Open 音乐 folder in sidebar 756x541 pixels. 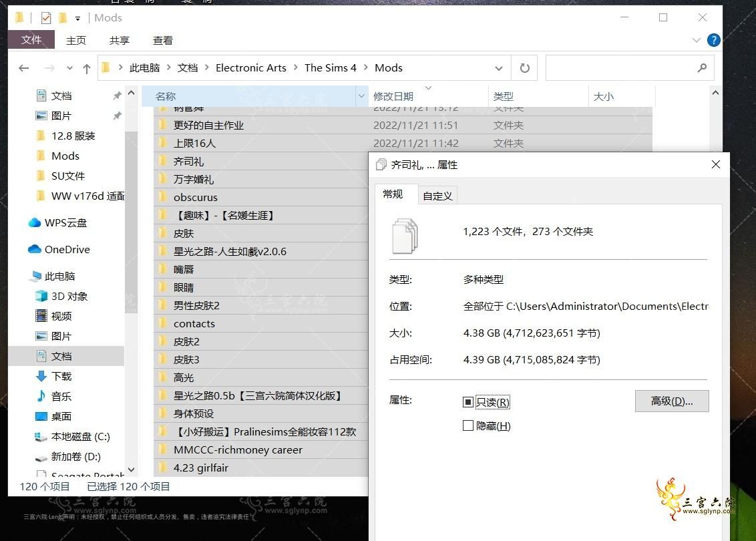61,396
